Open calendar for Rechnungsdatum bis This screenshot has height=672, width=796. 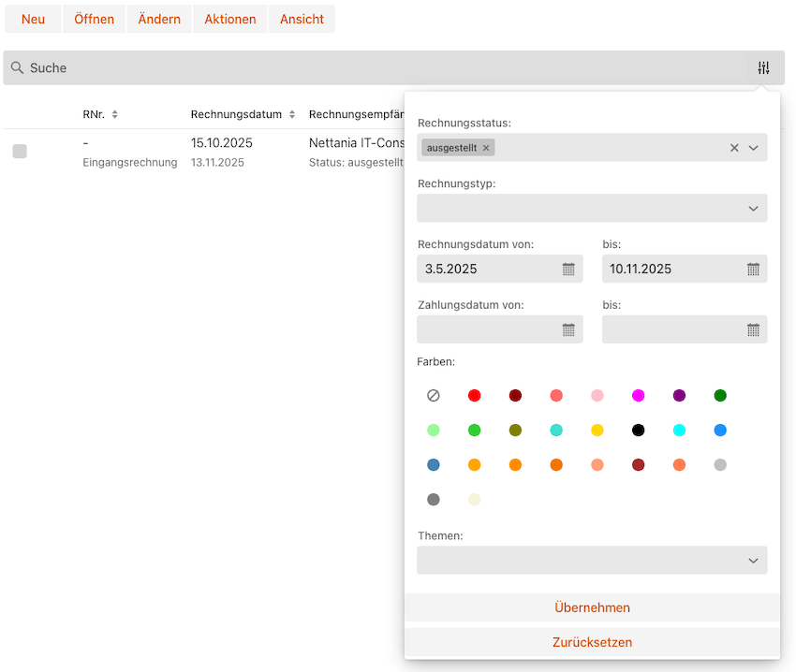[x=753, y=270]
